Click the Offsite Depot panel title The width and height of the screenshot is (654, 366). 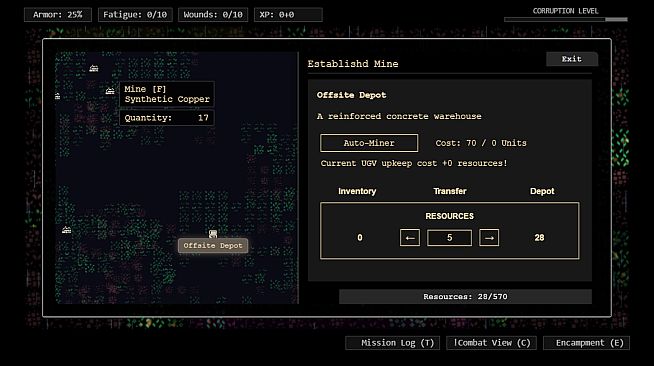[x=351, y=95]
